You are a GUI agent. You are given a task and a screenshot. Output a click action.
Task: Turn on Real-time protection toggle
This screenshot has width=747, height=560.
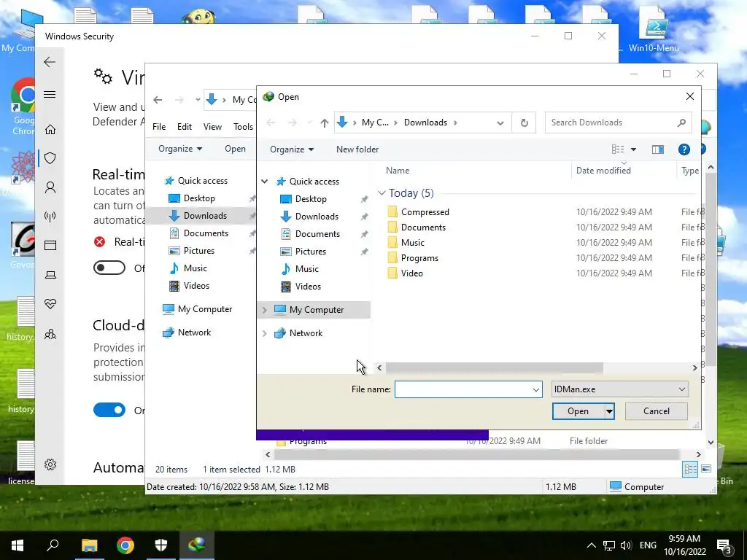point(109,268)
